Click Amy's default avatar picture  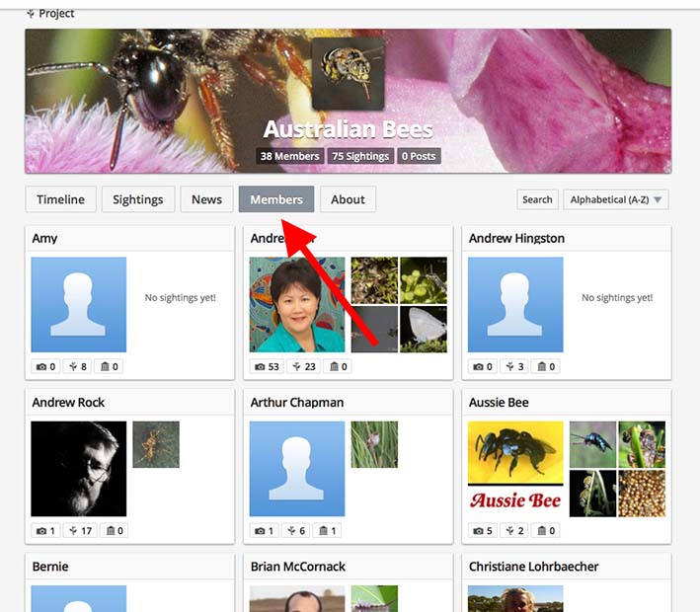(79, 304)
